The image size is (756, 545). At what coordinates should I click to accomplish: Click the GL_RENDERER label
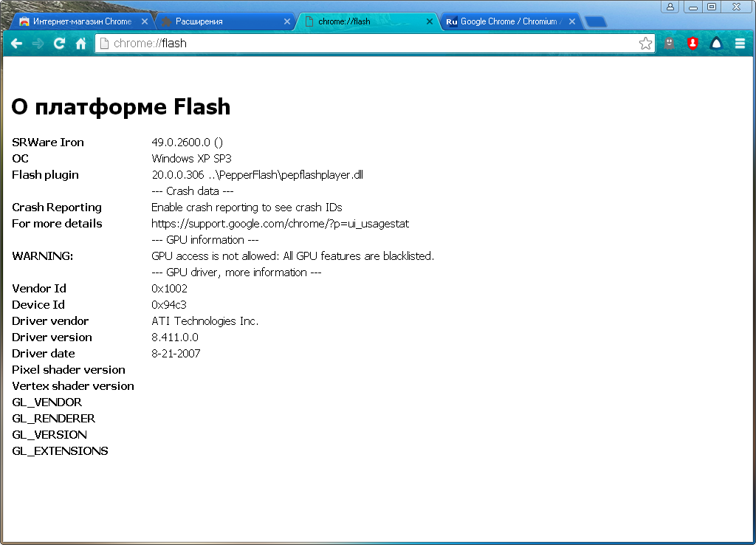[x=53, y=419]
